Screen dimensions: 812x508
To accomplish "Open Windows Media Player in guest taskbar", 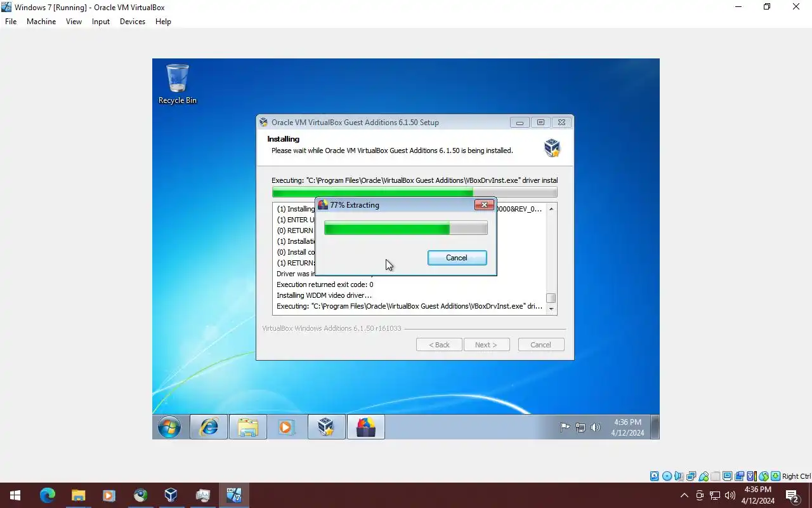I will pyautogui.click(x=287, y=427).
